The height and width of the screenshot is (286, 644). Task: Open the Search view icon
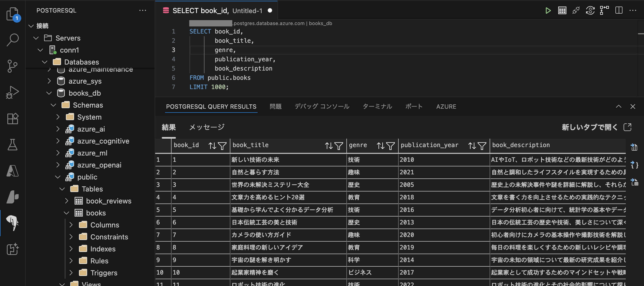click(x=13, y=40)
